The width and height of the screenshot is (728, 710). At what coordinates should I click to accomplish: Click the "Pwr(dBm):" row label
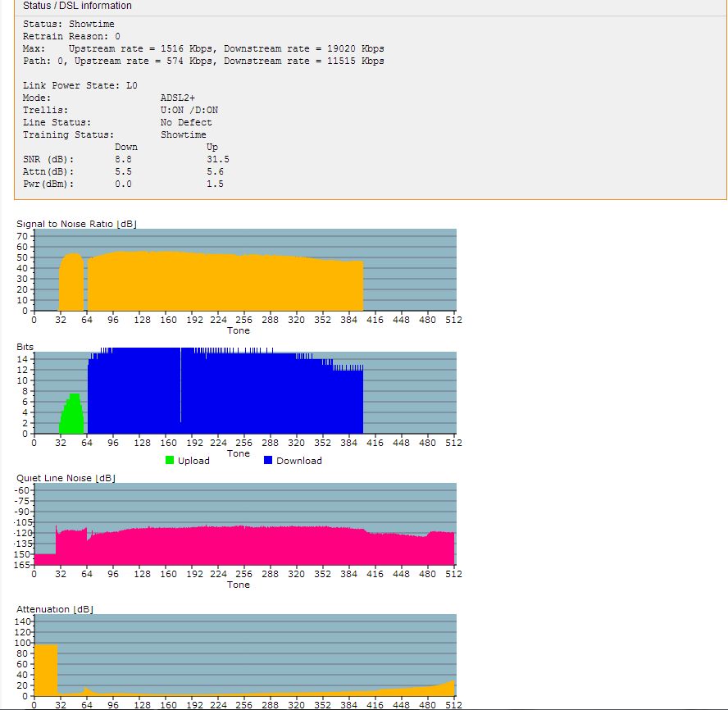pos(48,184)
